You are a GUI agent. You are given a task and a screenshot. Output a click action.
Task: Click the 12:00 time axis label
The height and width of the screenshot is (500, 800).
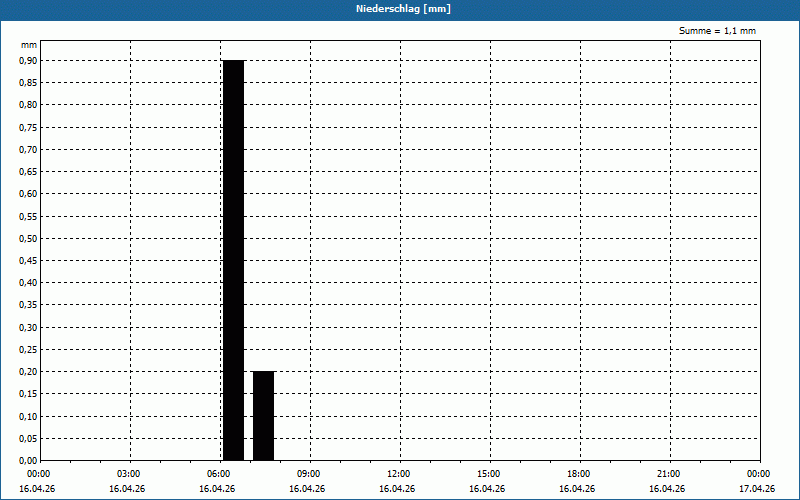coord(398,474)
